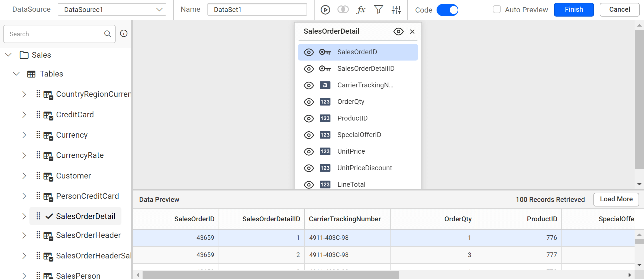
Task: Select the SalesOrderHeaderSal tree item
Action: pyautogui.click(x=94, y=256)
